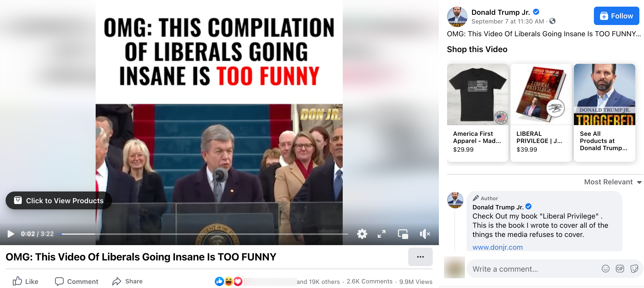This screenshot has height=288, width=644.
Task: Open video settings gear
Action: point(362,234)
